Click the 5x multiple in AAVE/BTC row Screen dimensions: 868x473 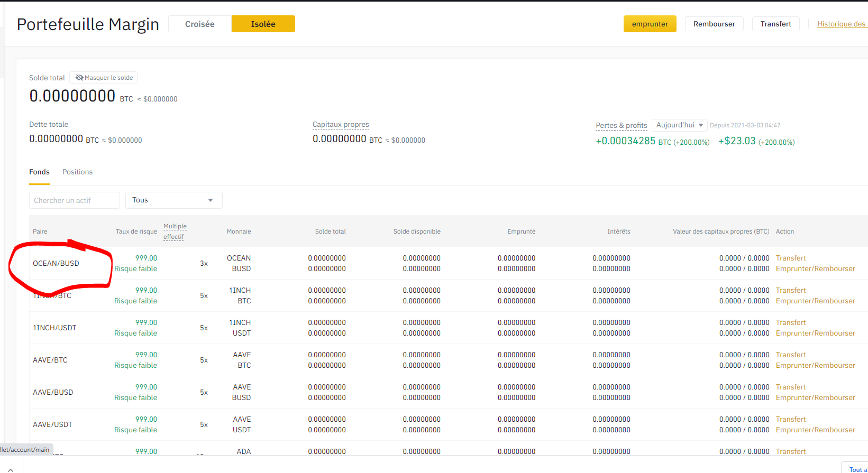(x=204, y=360)
